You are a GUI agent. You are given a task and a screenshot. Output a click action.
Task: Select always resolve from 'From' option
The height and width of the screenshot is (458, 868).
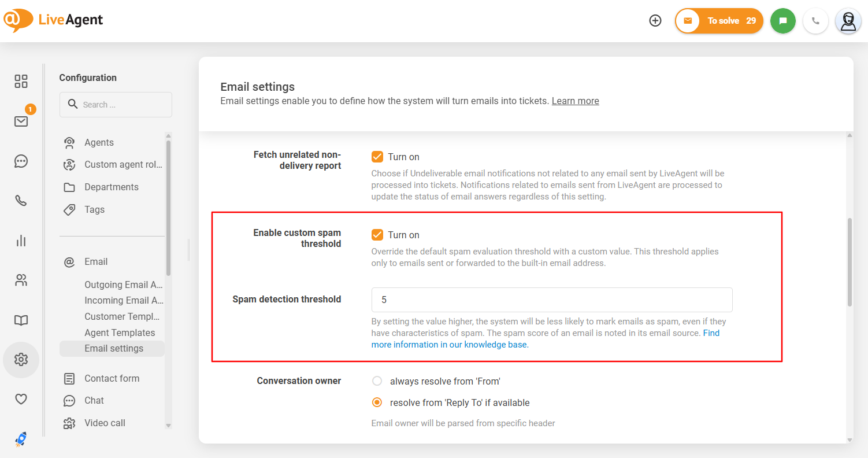point(377,381)
